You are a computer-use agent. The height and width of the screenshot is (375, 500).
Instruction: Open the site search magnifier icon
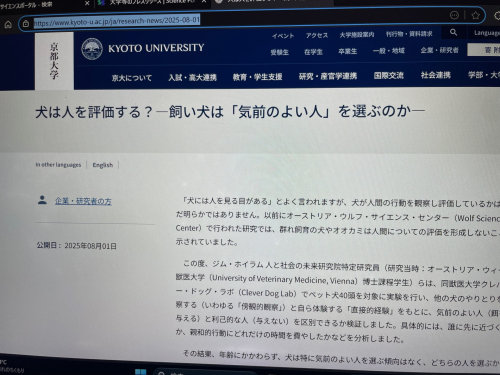coord(453,32)
